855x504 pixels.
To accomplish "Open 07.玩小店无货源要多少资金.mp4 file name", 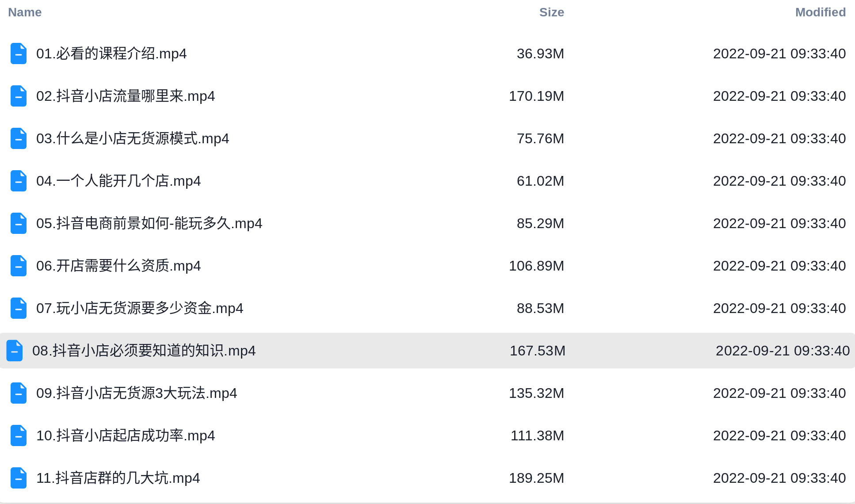I will (x=140, y=308).
